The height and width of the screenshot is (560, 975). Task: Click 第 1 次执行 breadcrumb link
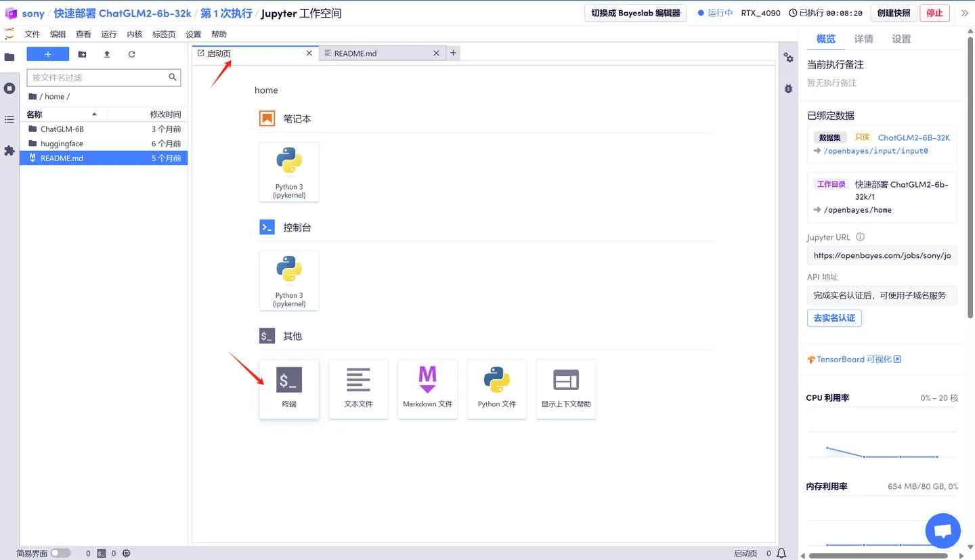pyautogui.click(x=226, y=14)
